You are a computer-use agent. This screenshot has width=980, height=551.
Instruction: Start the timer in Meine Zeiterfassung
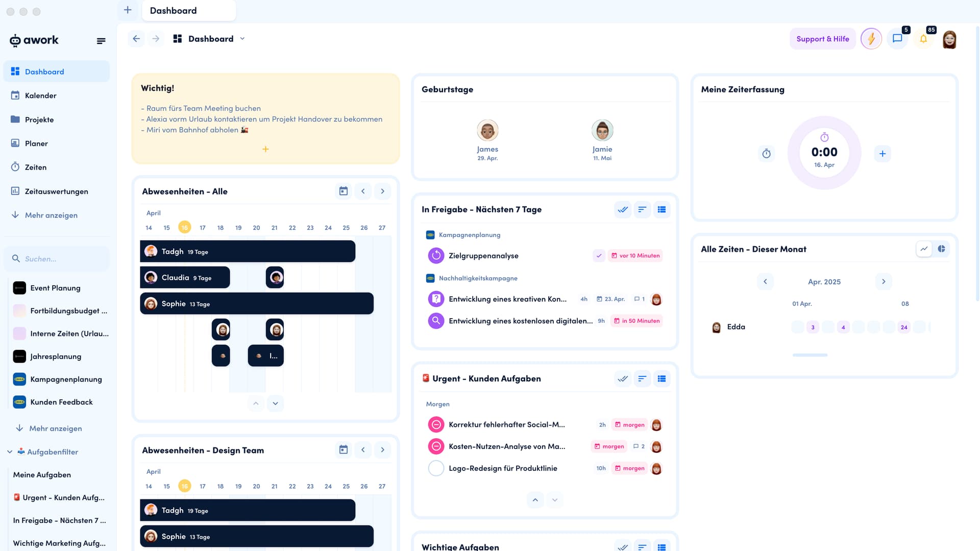pos(766,154)
